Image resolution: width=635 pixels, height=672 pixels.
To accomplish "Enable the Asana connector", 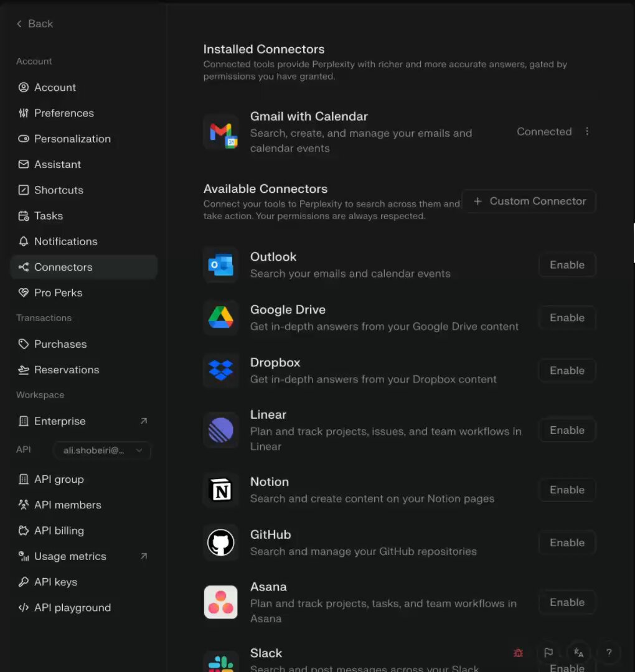I will click(567, 602).
